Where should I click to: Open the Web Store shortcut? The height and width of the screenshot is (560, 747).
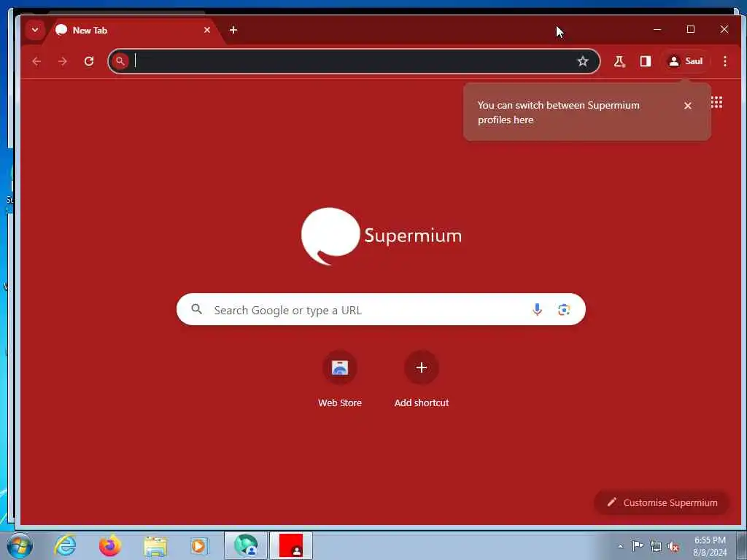pyautogui.click(x=340, y=379)
